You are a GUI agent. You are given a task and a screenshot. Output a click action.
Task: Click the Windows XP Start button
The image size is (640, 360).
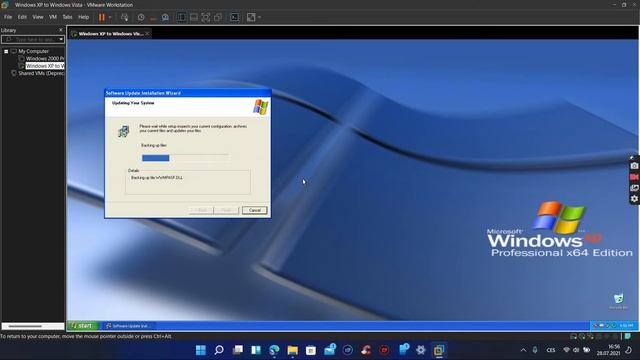(x=83, y=326)
